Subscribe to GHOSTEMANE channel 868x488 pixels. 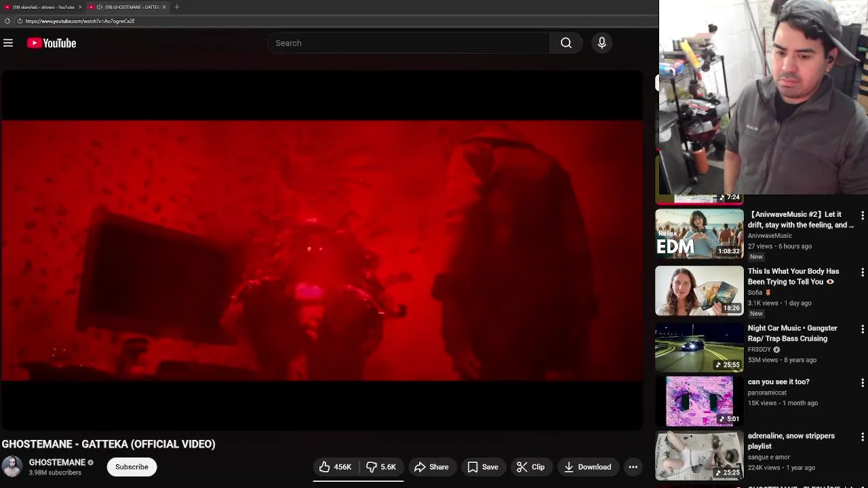click(x=132, y=467)
